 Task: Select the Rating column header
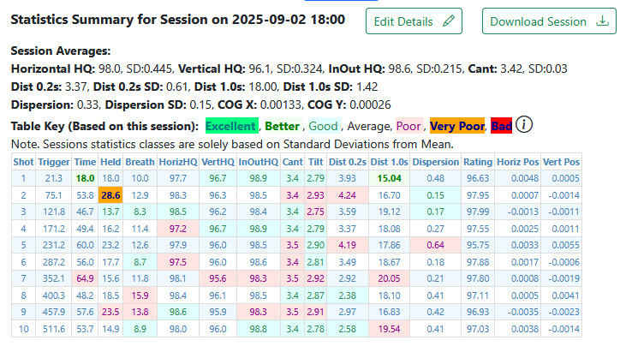pos(479,161)
